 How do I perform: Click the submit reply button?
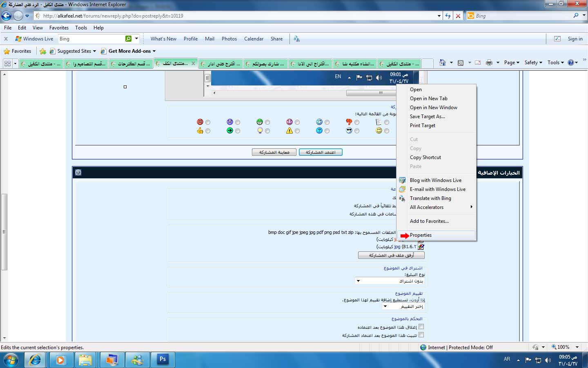(321, 152)
